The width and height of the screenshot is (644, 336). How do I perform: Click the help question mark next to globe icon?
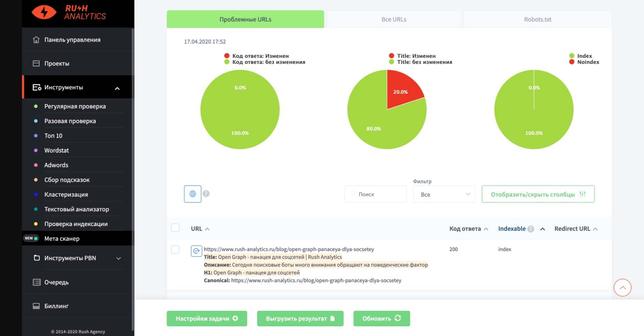coord(206,194)
